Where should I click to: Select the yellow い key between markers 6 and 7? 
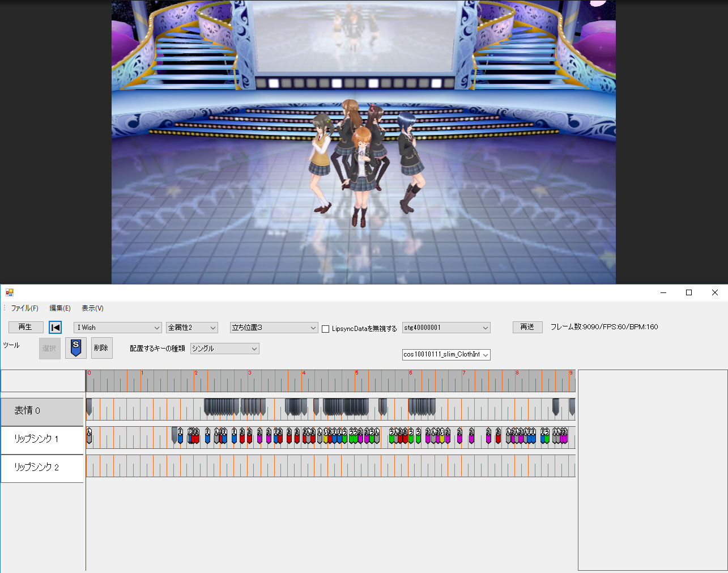click(x=442, y=435)
